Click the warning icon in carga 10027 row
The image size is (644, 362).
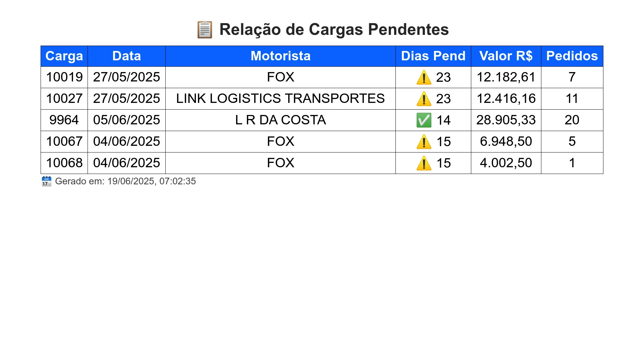pos(424,99)
